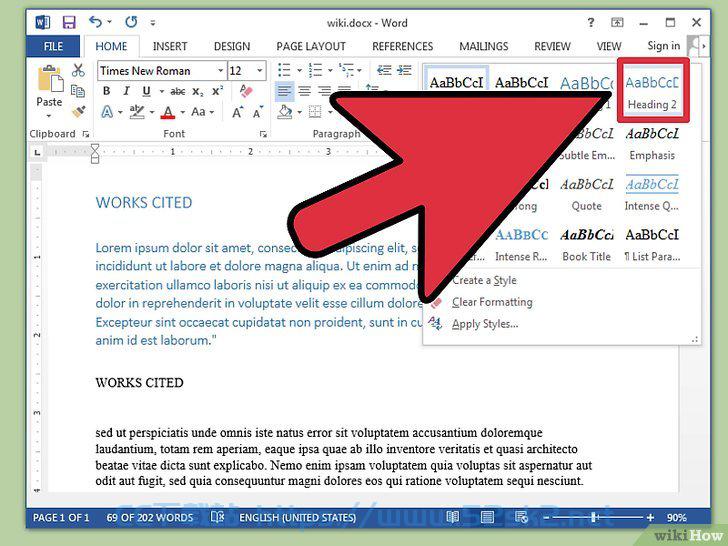
Task: Select Clear Formatting in the styles menu
Action: point(492,302)
